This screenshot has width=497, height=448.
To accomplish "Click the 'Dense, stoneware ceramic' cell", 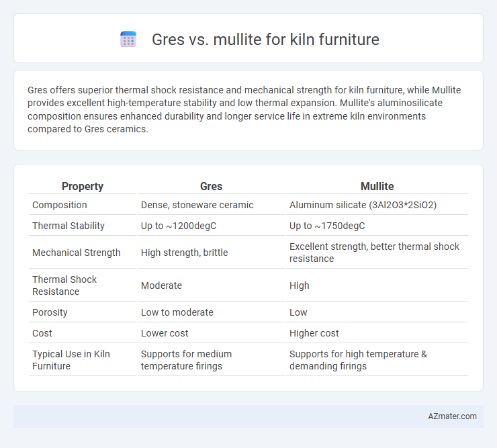I will [x=197, y=205].
